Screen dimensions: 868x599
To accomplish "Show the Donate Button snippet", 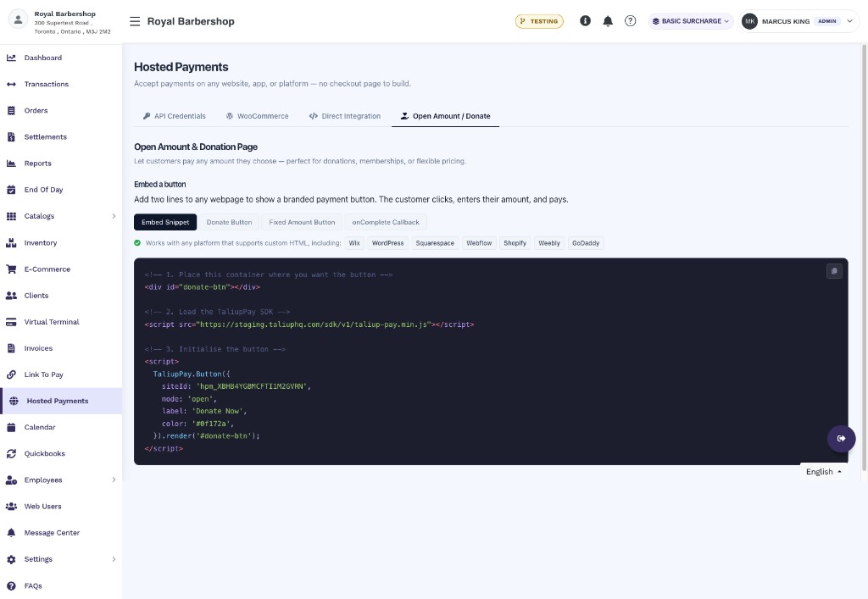I will pyautogui.click(x=229, y=222).
